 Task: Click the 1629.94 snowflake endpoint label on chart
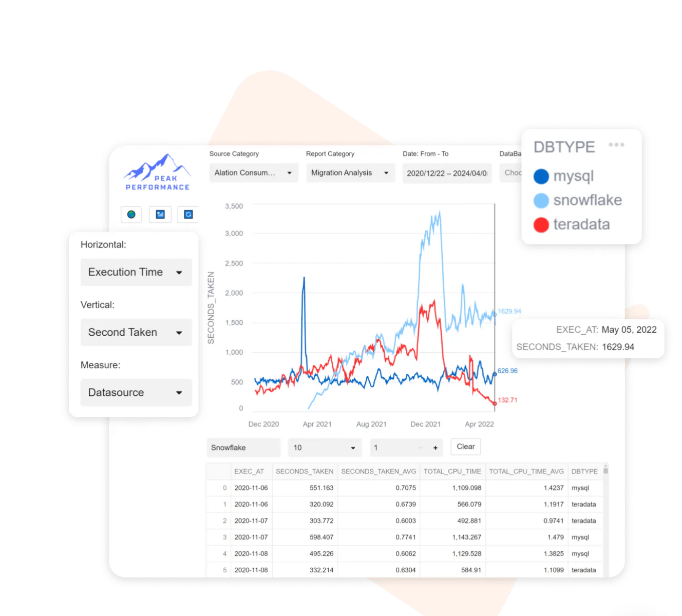pos(509,312)
